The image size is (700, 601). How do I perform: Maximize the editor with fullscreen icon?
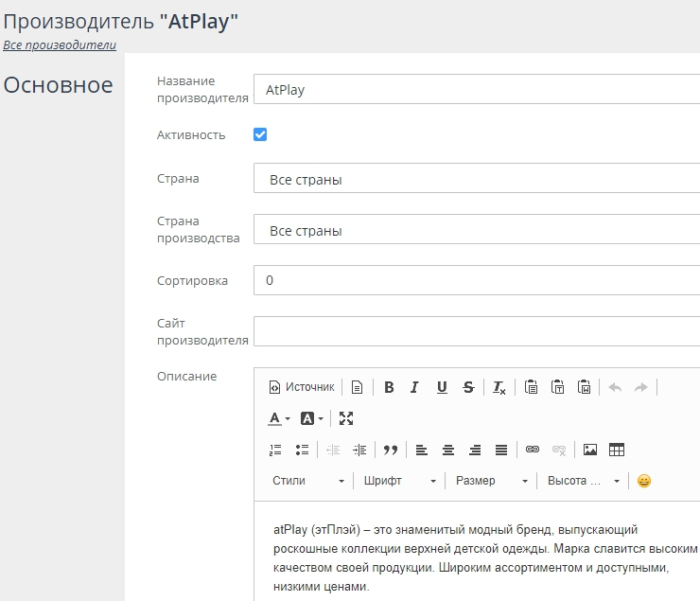pyautogui.click(x=345, y=418)
